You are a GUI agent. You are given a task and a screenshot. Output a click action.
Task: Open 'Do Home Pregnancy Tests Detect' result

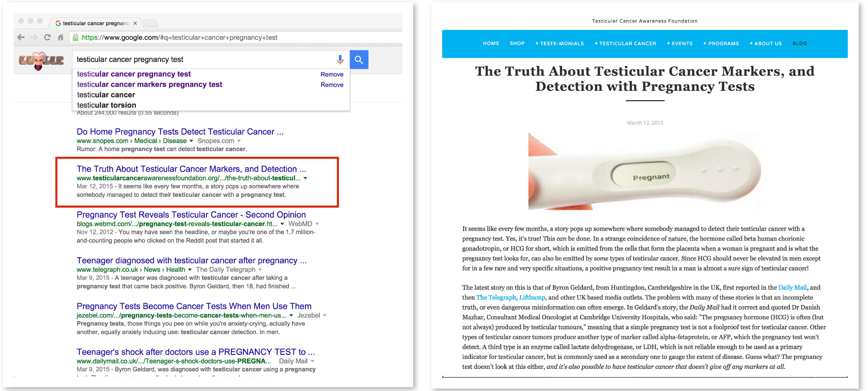click(180, 132)
